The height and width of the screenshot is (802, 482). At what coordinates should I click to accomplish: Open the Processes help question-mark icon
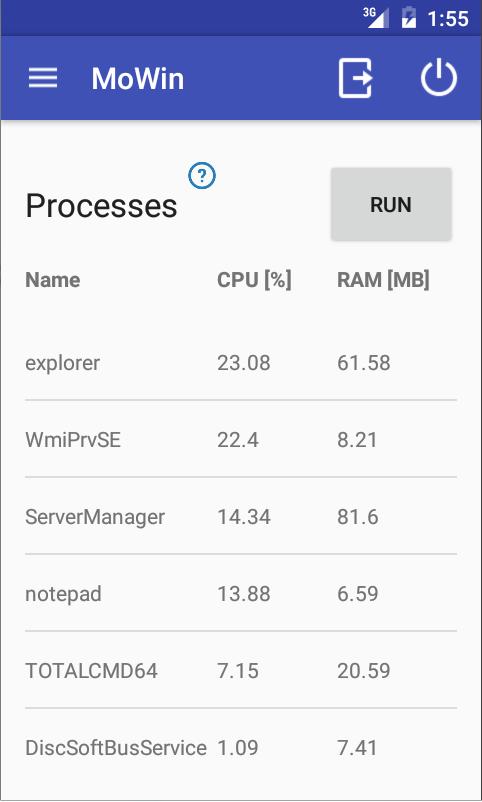(x=202, y=175)
